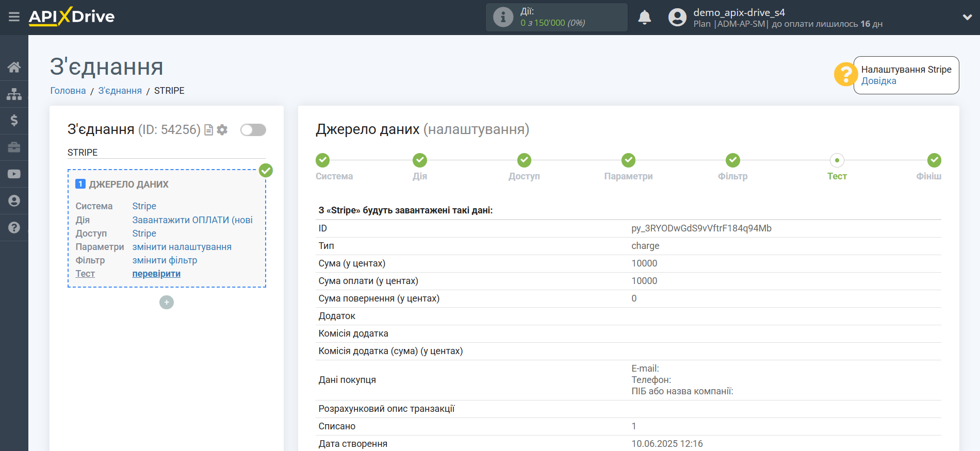The image size is (980, 451).
Task: Open Stripe system link
Action: (x=144, y=206)
